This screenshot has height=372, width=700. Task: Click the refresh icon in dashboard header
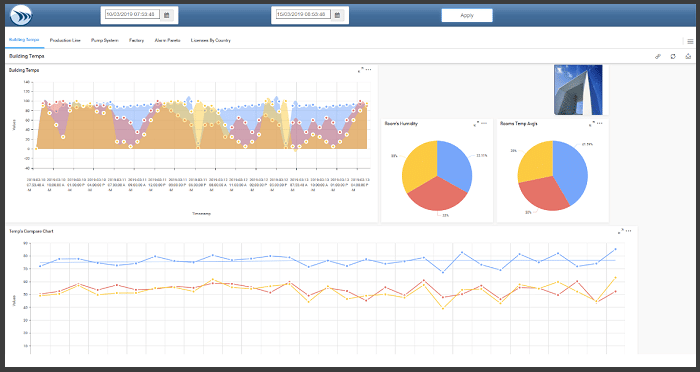point(673,56)
